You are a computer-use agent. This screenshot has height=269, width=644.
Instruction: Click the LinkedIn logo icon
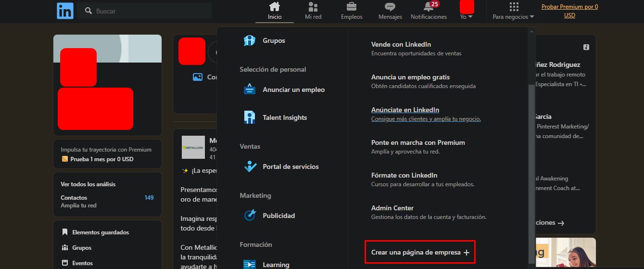(x=65, y=11)
